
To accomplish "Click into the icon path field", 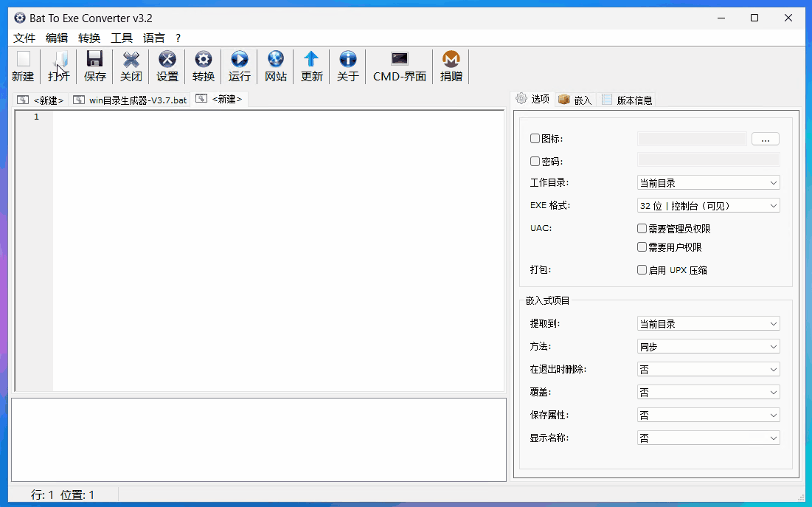I will (691, 139).
